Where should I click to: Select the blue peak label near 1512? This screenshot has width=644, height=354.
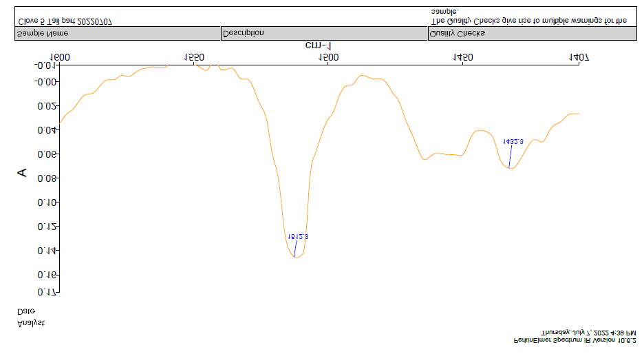[x=298, y=237]
